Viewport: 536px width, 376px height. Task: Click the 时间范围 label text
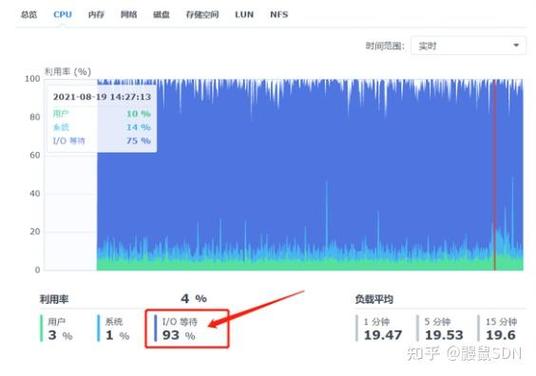[385, 46]
